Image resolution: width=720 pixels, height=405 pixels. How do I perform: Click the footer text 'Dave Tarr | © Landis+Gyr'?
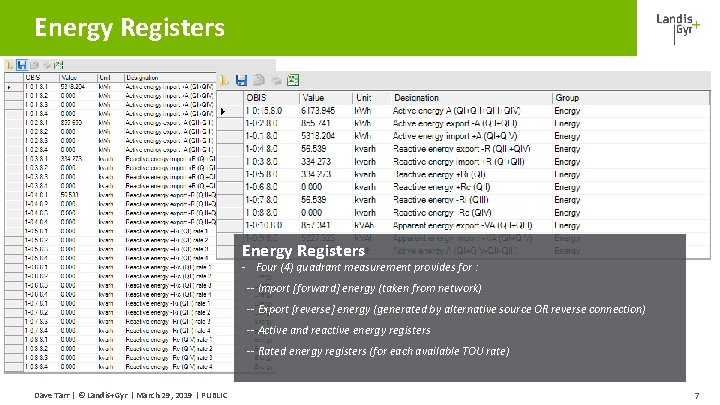pos(81,395)
